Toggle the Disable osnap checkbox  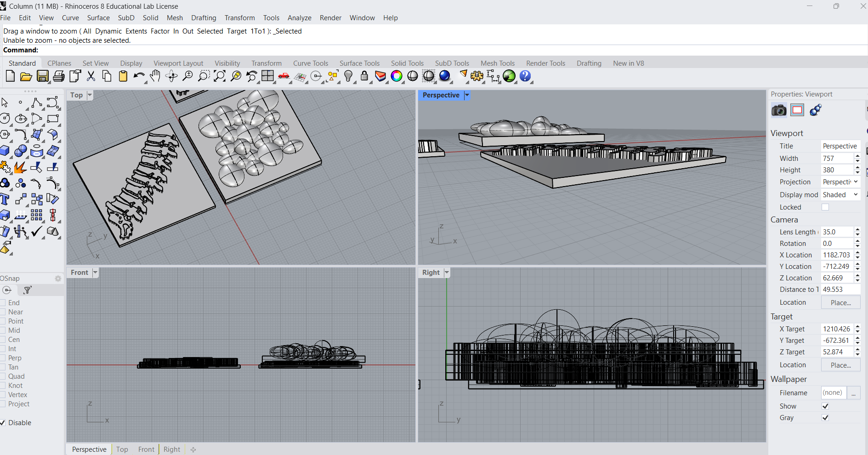pos(3,423)
